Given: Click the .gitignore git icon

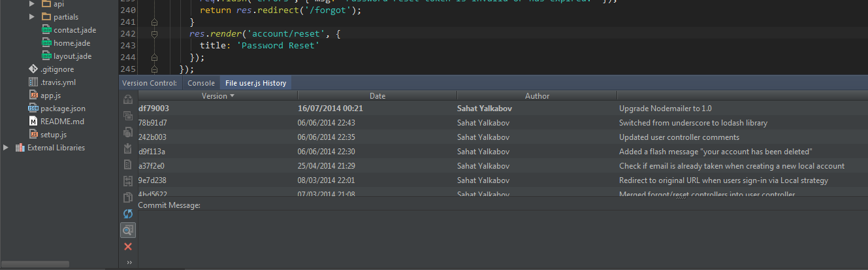Looking at the screenshot, I should point(34,69).
